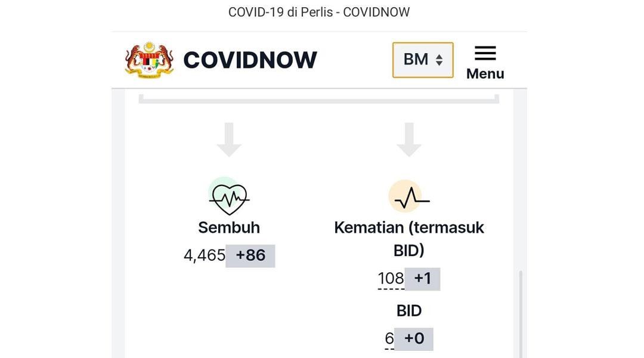Image resolution: width=644 pixels, height=358 pixels.
Task: Click the +1 deaths badge
Action: click(422, 279)
